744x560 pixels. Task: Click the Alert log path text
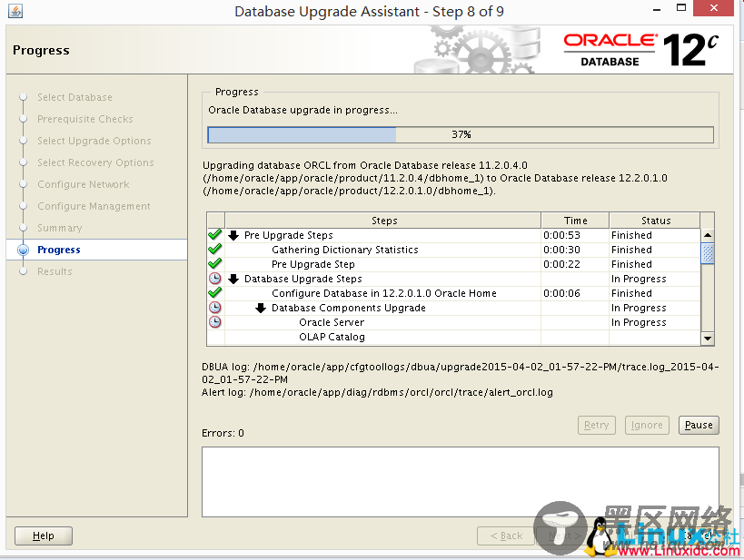click(377, 393)
